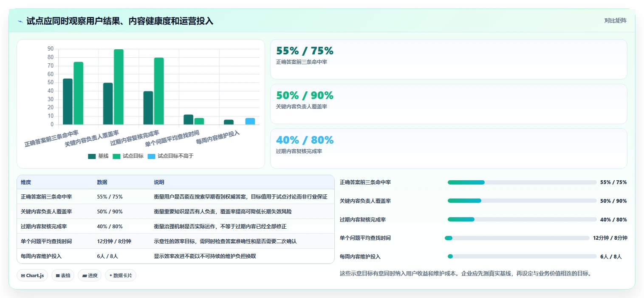This screenshot has width=644, height=298.
Task: Click the 表格 tag chip
Action: (63, 275)
